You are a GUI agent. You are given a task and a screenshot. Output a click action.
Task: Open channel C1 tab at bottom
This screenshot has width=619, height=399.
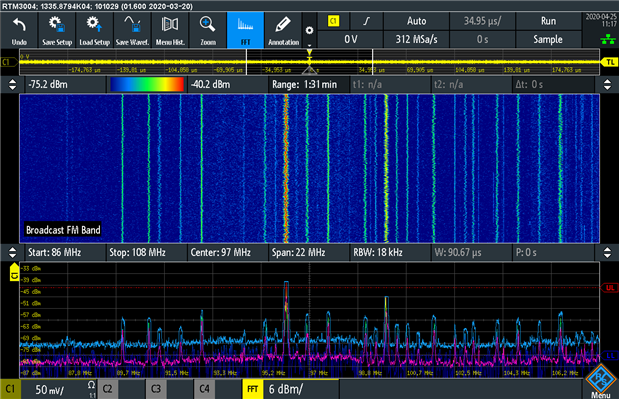pyautogui.click(x=10, y=389)
